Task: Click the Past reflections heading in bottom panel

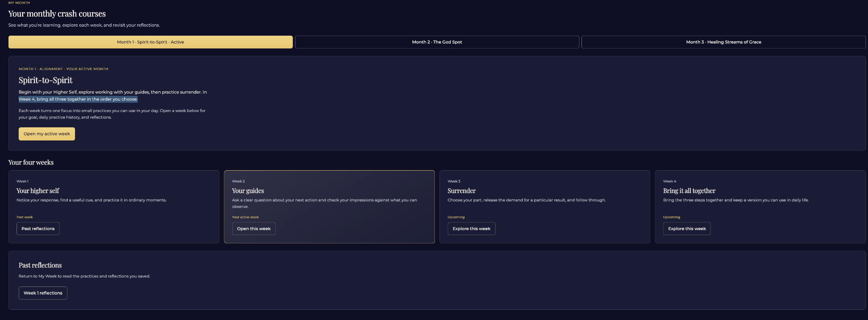Action: point(40,265)
